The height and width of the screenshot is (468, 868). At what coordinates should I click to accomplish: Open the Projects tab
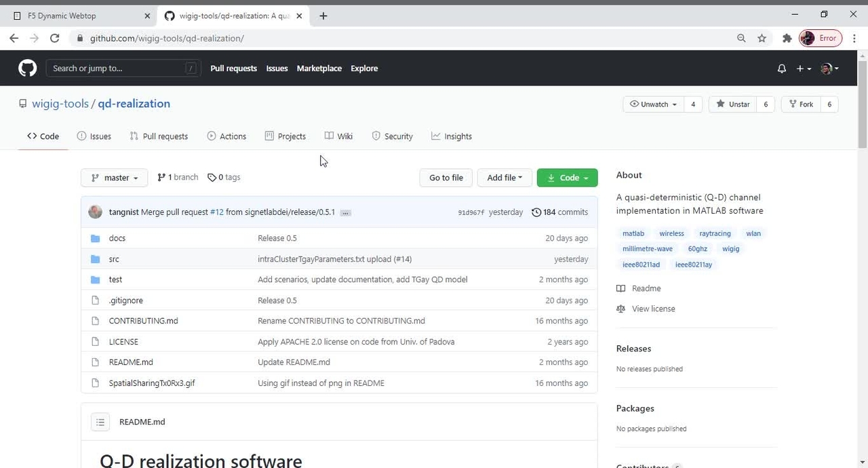tap(285, 136)
